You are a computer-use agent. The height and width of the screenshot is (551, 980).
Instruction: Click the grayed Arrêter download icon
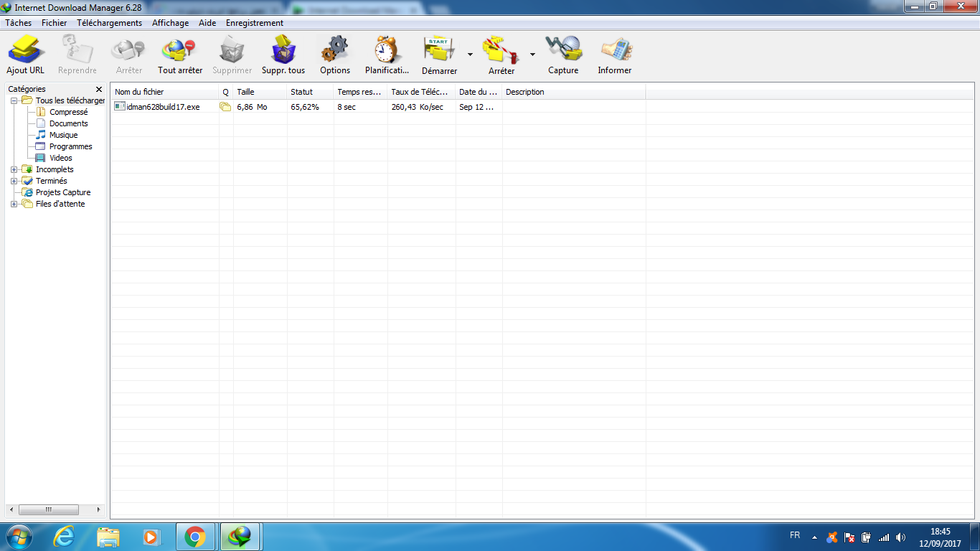[x=129, y=50]
